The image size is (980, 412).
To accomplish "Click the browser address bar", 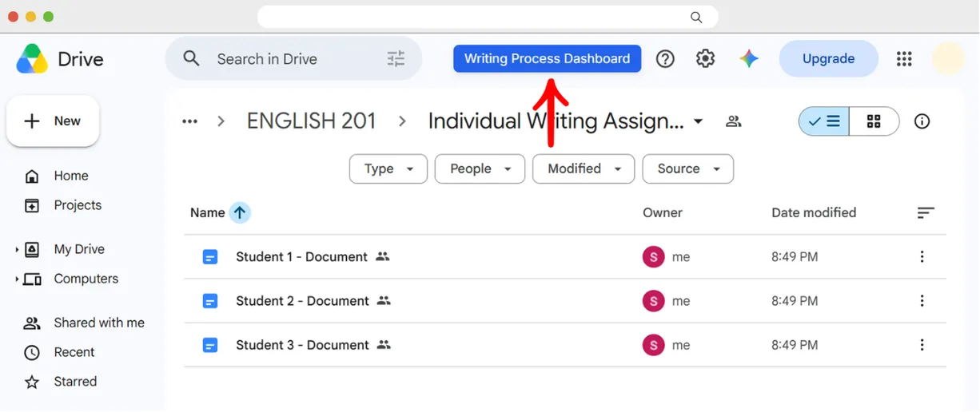I will [488, 17].
